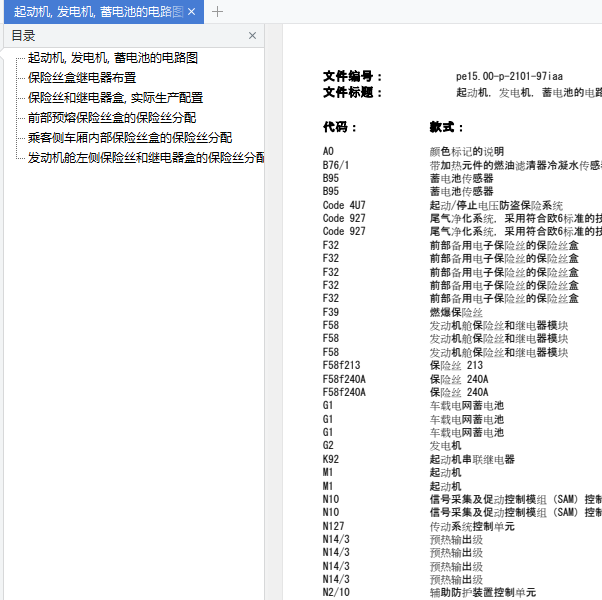Click code N127 in the list
The width and height of the screenshot is (602, 600).
(333, 526)
